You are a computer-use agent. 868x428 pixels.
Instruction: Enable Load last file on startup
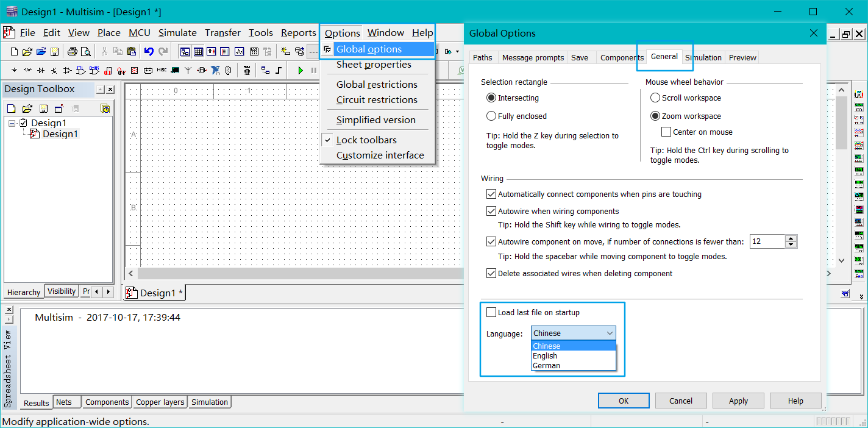(491, 312)
